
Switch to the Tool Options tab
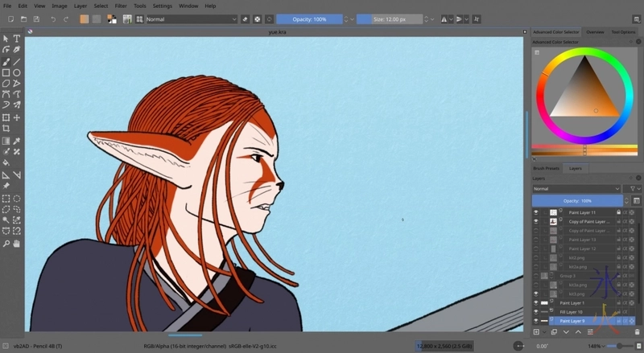pos(623,32)
